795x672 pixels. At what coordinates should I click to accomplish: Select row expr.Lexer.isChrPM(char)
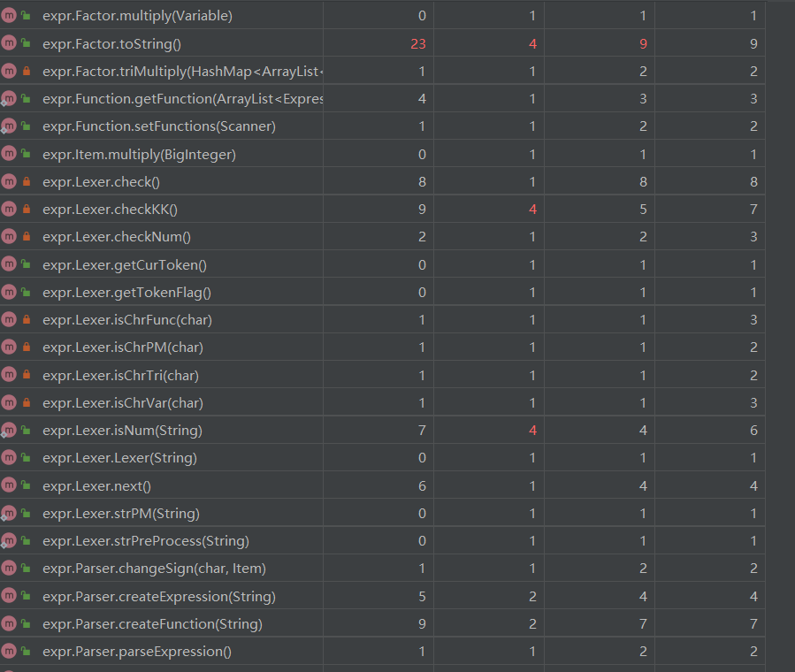(383, 347)
